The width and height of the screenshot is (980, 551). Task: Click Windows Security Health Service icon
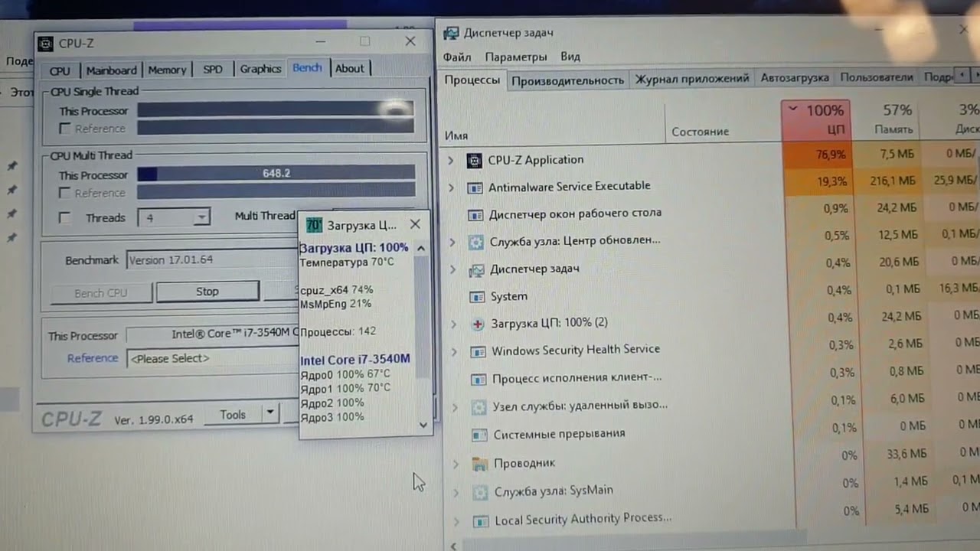pyautogui.click(x=478, y=351)
